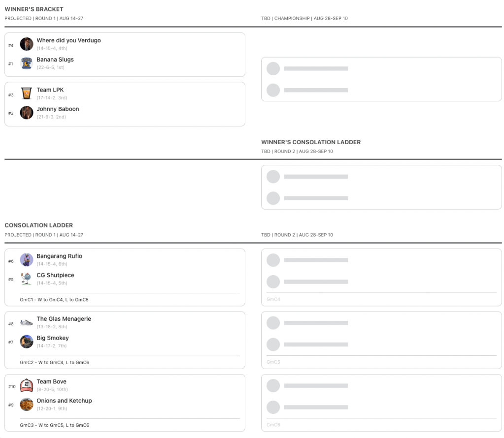Click Onions and Ketchup food avatar
Image resolution: width=504 pixels, height=438 pixels.
(x=27, y=405)
